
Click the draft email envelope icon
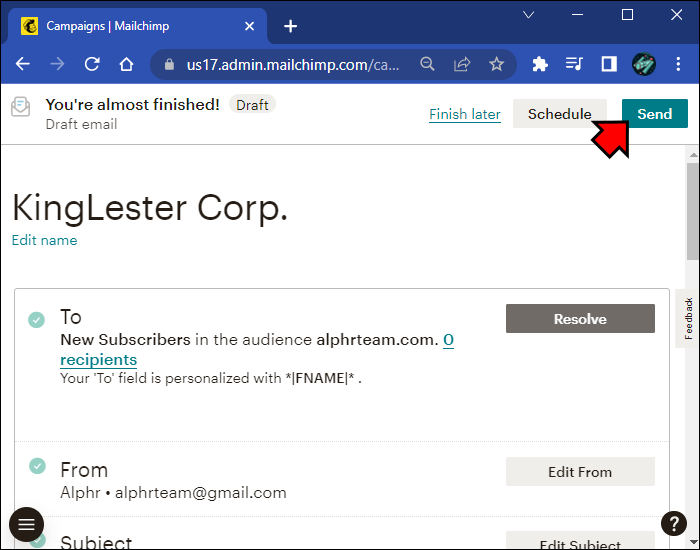21,107
